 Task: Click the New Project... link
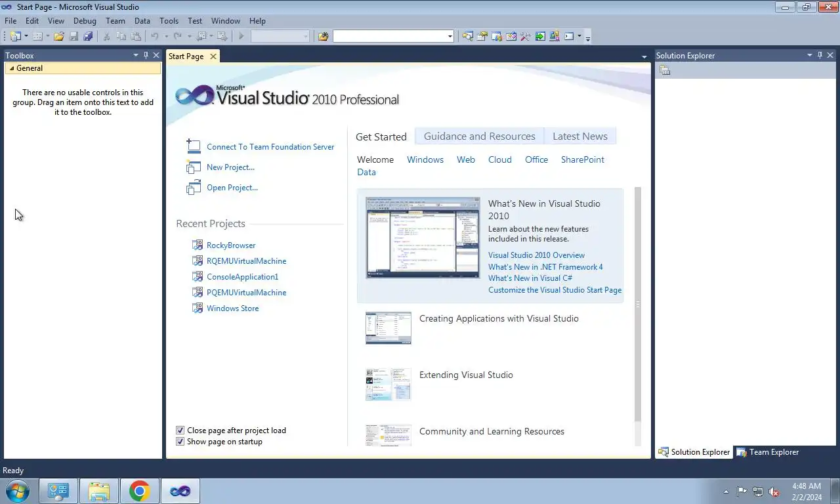tap(230, 167)
